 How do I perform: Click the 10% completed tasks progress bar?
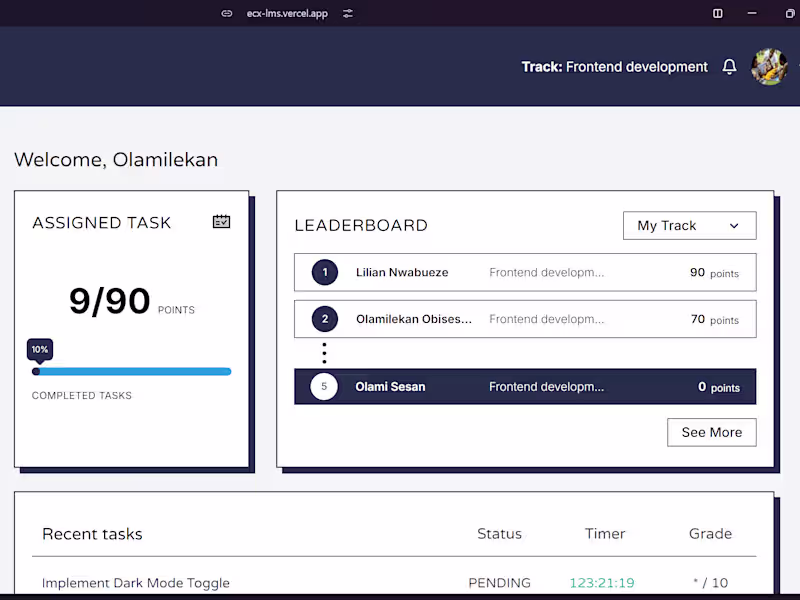pos(132,371)
